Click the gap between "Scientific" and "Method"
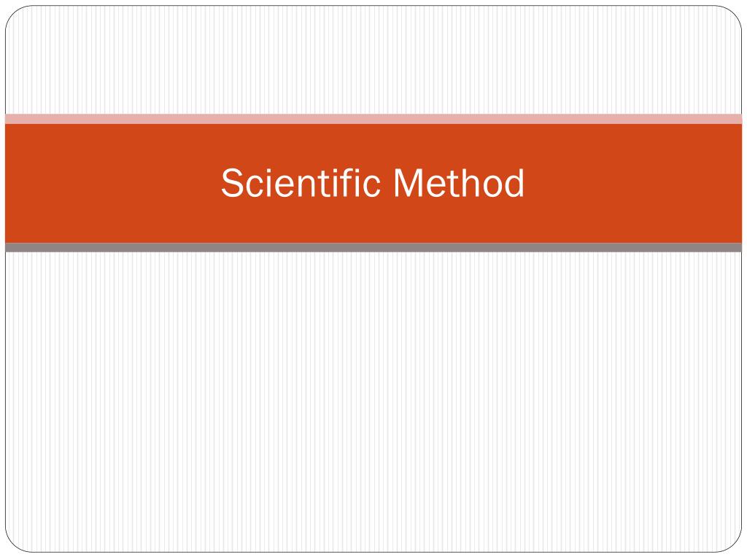747x560 pixels. 387,184
